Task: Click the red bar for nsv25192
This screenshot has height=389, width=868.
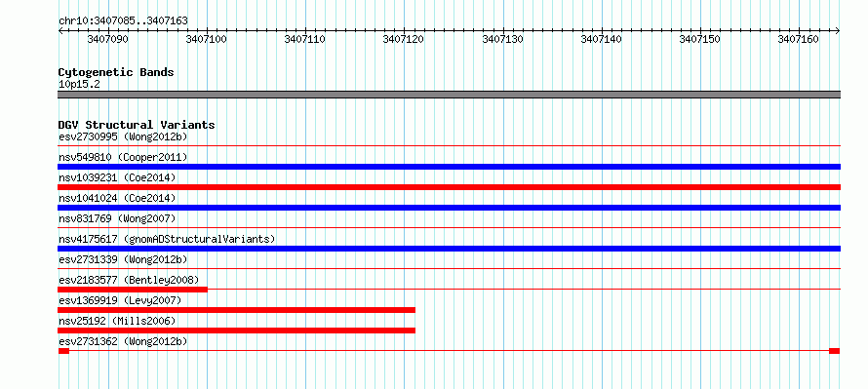Action: (x=236, y=331)
